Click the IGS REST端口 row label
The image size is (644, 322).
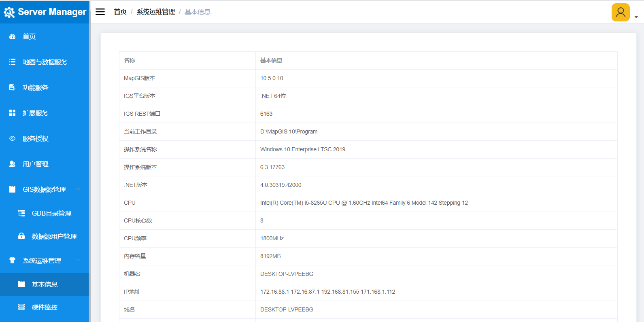(142, 114)
